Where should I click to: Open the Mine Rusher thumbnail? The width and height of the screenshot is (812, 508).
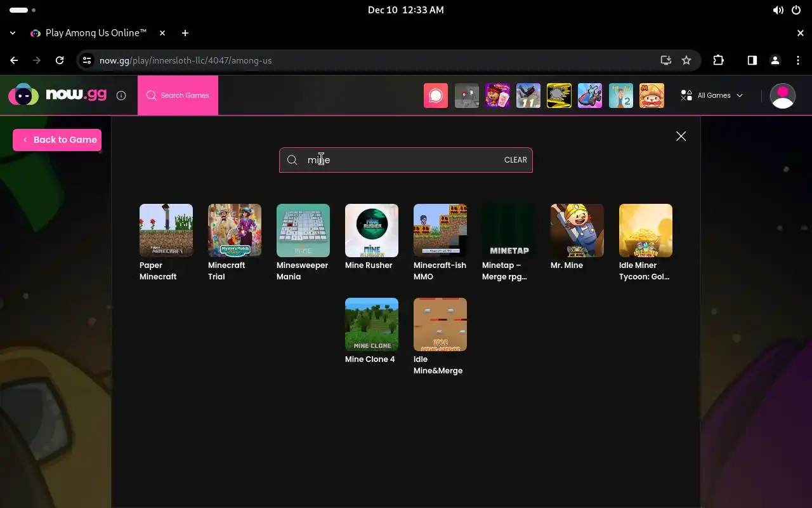pos(372,231)
